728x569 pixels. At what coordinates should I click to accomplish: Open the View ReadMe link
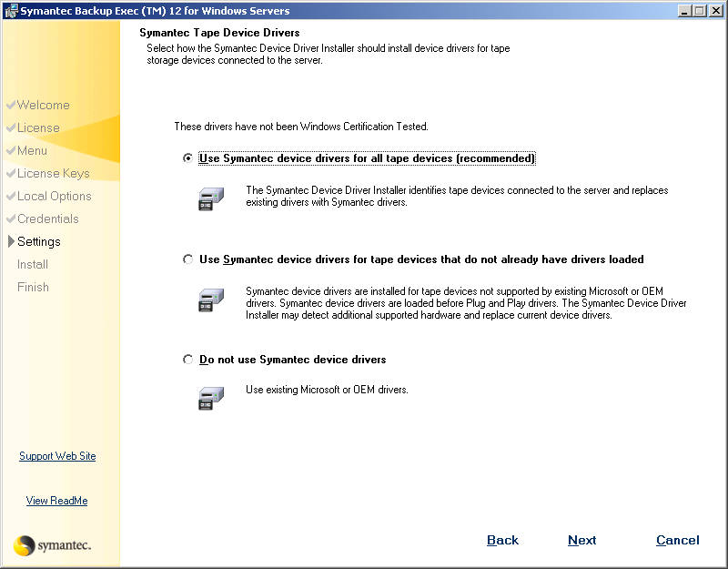(56, 501)
